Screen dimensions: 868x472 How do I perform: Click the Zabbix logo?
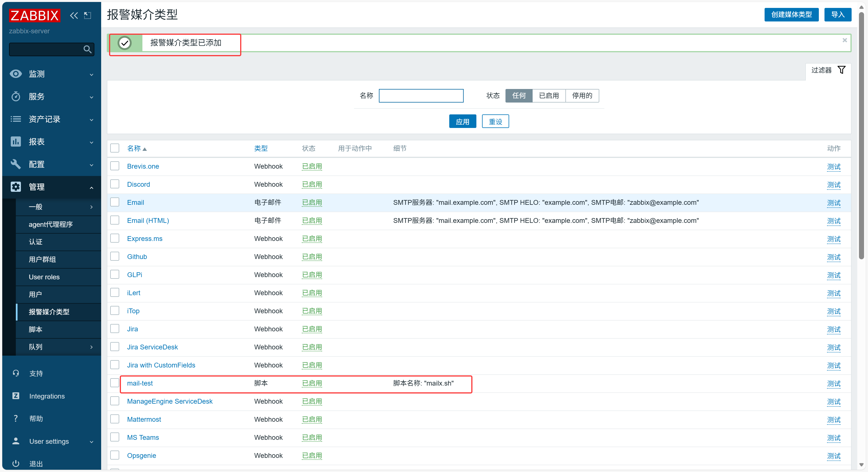[35, 16]
